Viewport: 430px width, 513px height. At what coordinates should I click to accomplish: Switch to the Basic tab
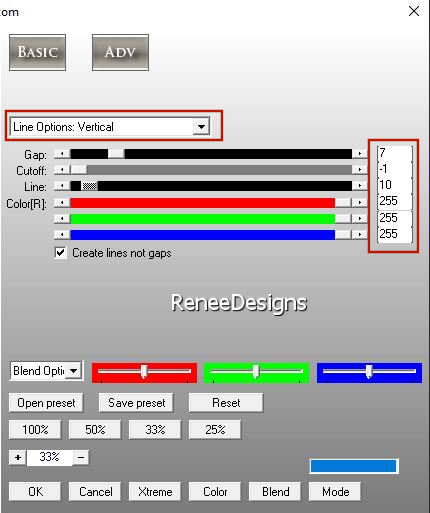(37, 52)
